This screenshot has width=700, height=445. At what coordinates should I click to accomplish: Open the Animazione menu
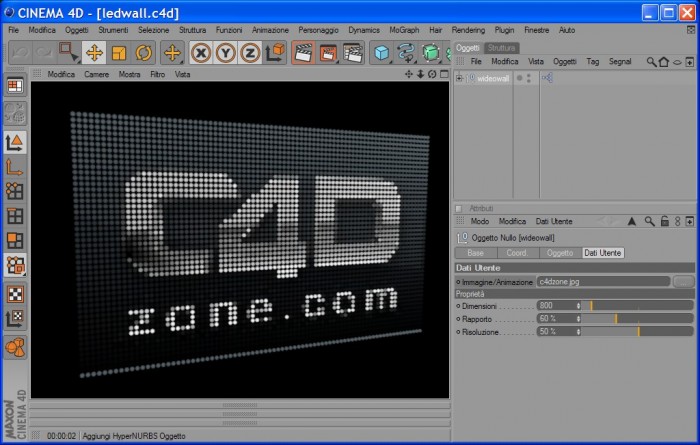pyautogui.click(x=270, y=30)
